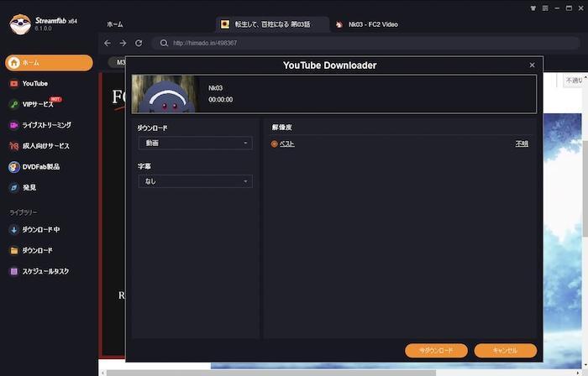Open ライブストリーミング in the sidebar
This screenshot has height=376, width=588.
tap(39, 125)
